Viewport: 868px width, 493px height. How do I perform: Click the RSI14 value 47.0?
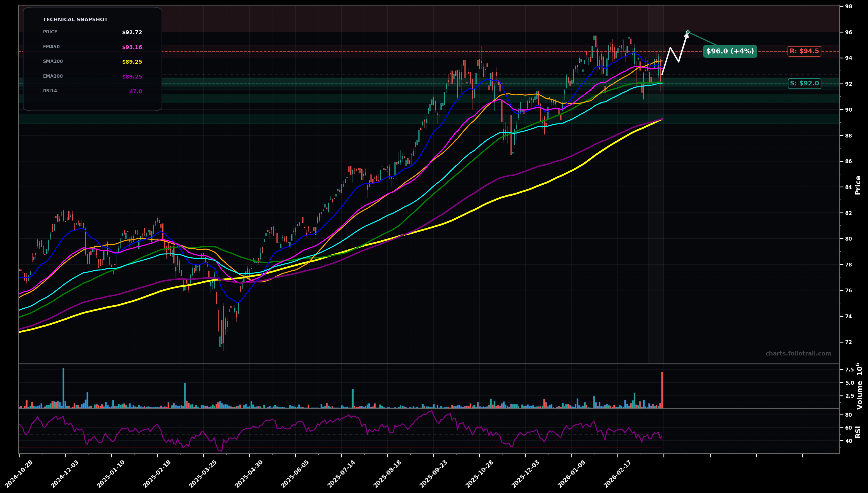point(136,91)
